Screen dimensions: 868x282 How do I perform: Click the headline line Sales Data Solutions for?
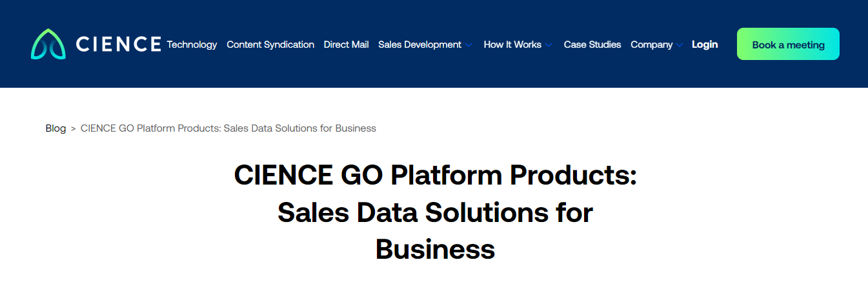(x=435, y=212)
